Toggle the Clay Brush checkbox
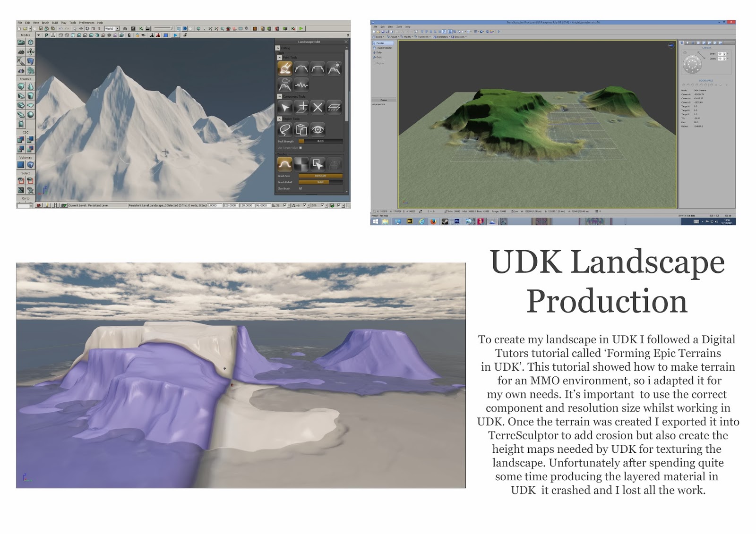 (x=301, y=188)
